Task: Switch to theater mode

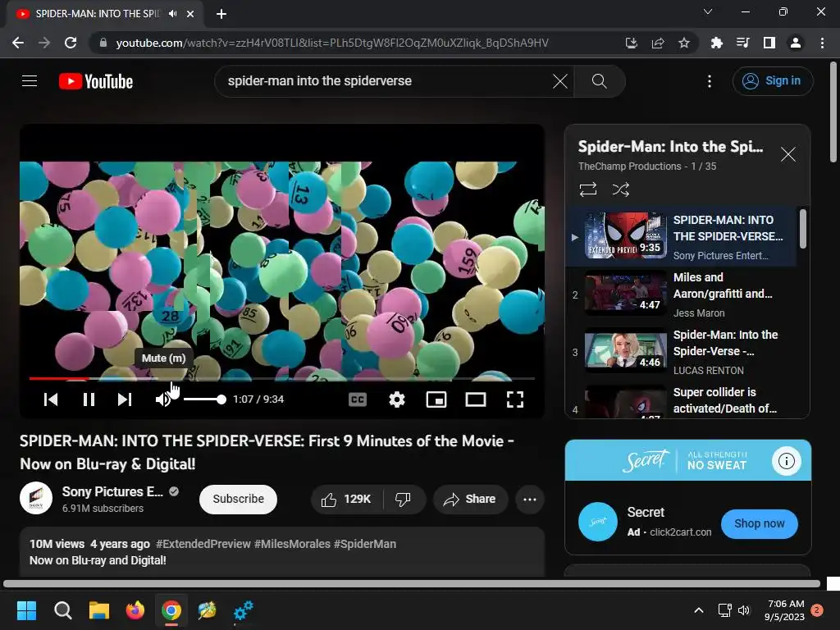Action: coord(476,399)
